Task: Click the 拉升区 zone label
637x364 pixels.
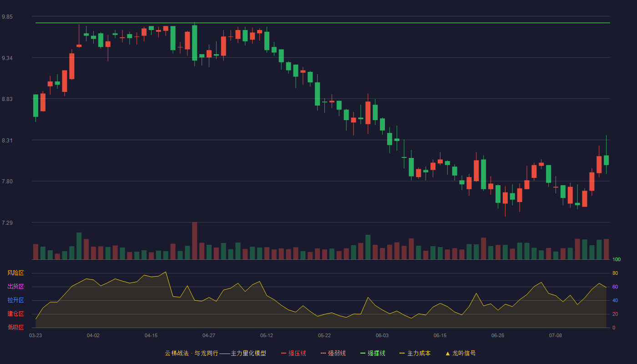Action: pyautogui.click(x=15, y=300)
